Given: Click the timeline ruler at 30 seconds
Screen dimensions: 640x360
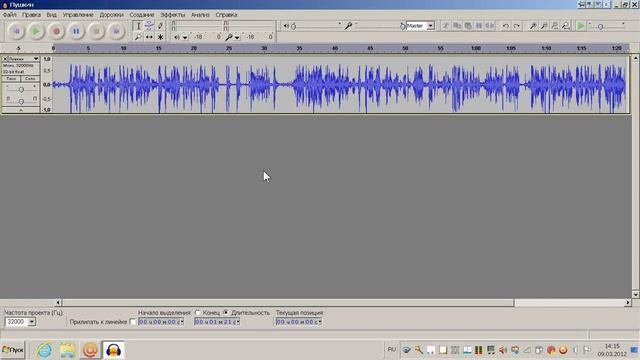Looking at the screenshot, I should tap(264, 48).
